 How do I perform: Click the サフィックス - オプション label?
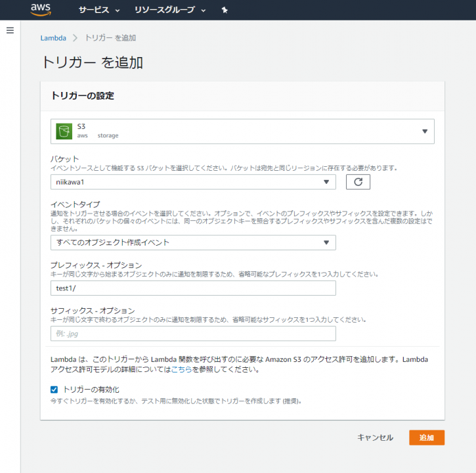(93, 311)
